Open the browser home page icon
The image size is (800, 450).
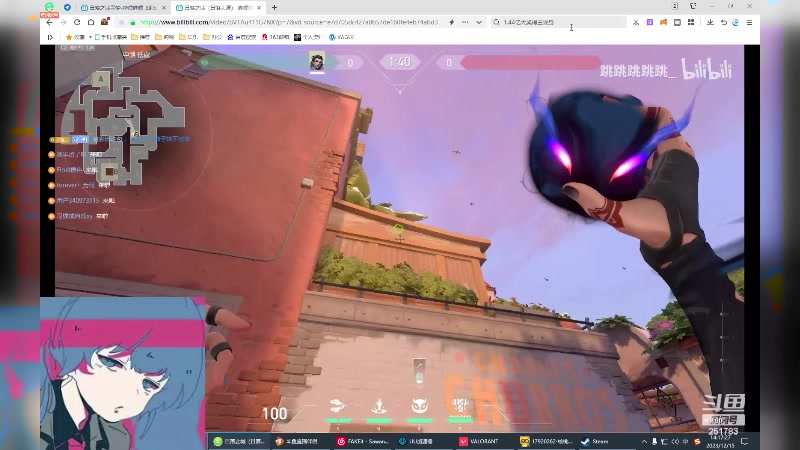tap(91, 22)
